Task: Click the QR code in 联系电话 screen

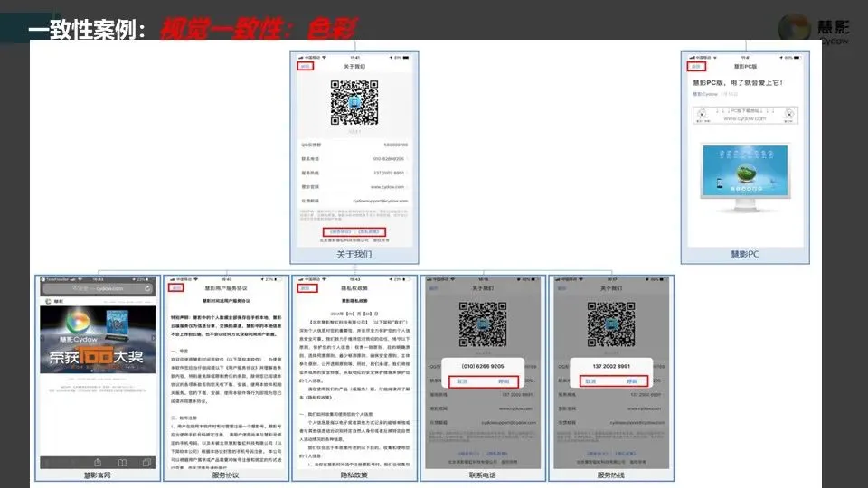Action: tap(483, 324)
